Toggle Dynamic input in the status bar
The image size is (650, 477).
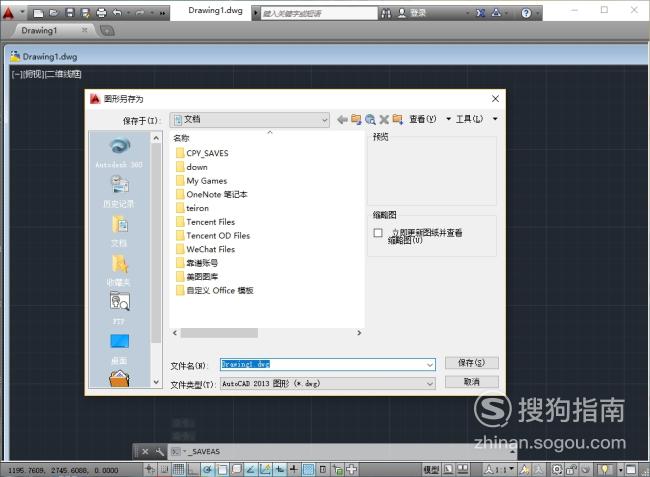coord(279,470)
